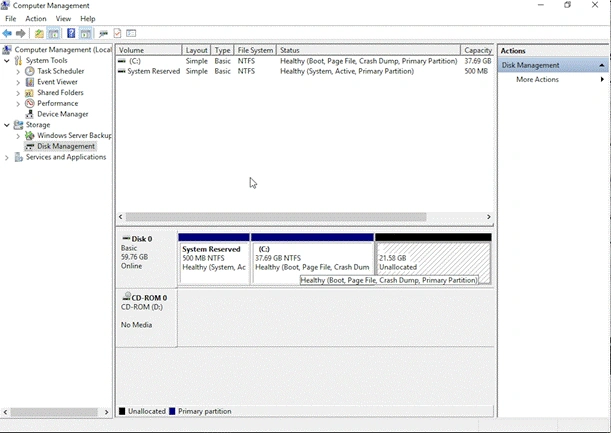This screenshot has width=611, height=433.
Task: Sort by the File System column header
Action: point(255,50)
